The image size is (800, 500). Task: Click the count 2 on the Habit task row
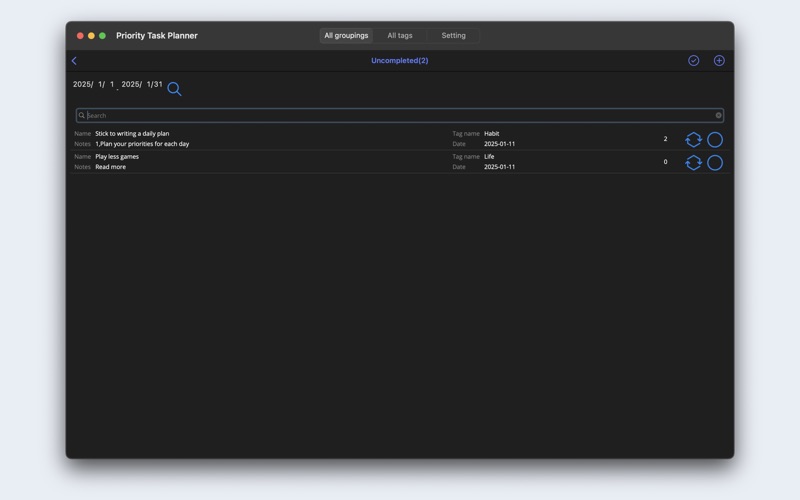click(665, 139)
